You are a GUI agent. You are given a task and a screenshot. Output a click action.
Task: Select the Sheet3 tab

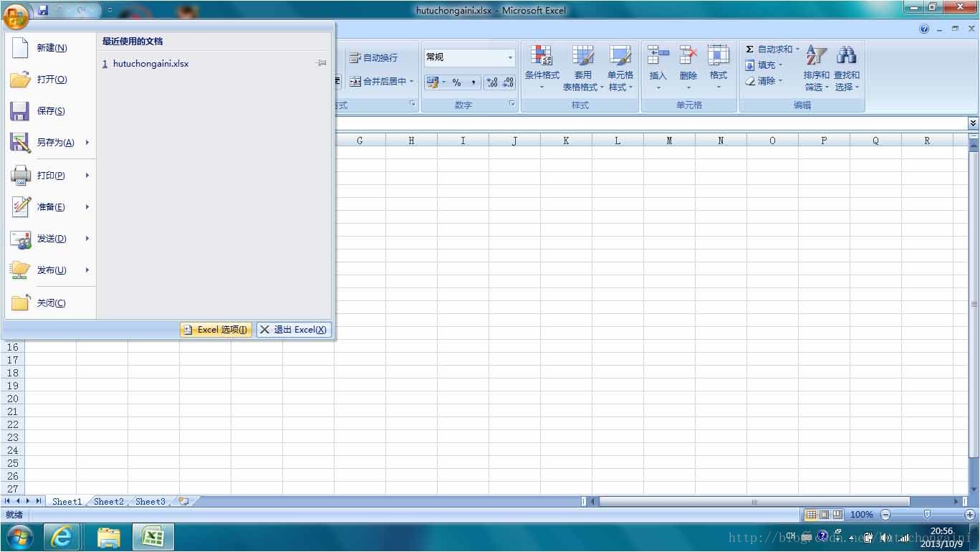point(150,502)
